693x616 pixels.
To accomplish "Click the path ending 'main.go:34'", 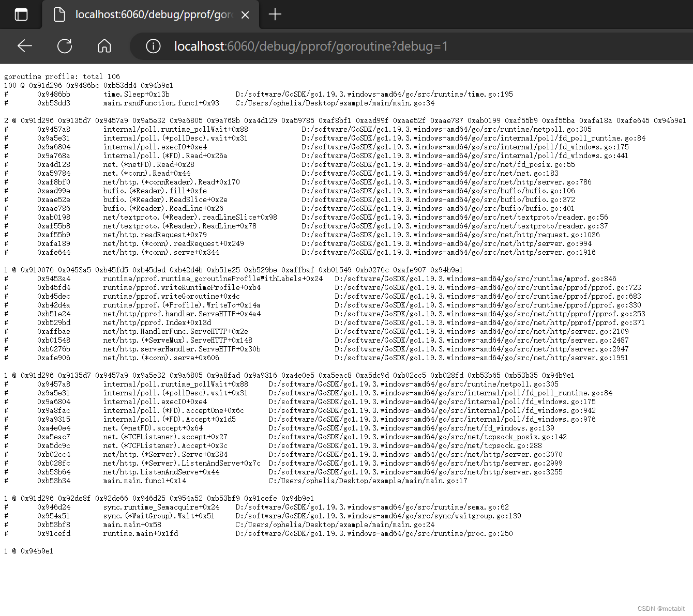I will (335, 103).
